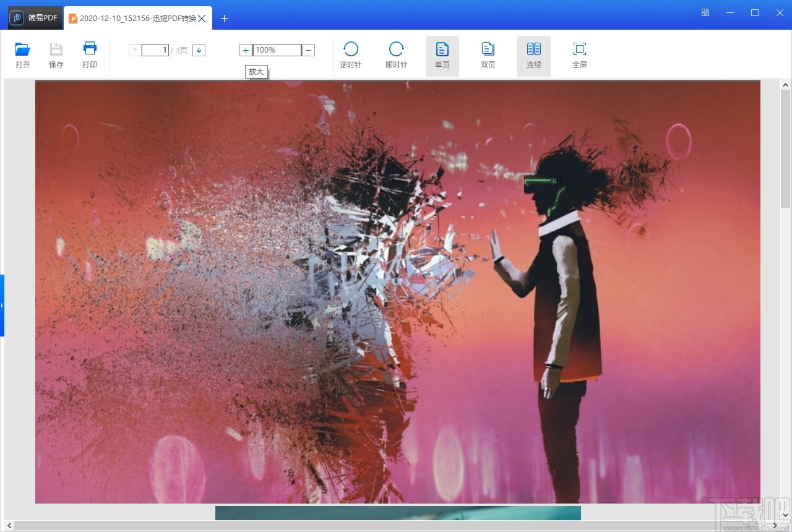
Task: Rotate the page counterclockwise with 逆时针
Action: coord(351,56)
